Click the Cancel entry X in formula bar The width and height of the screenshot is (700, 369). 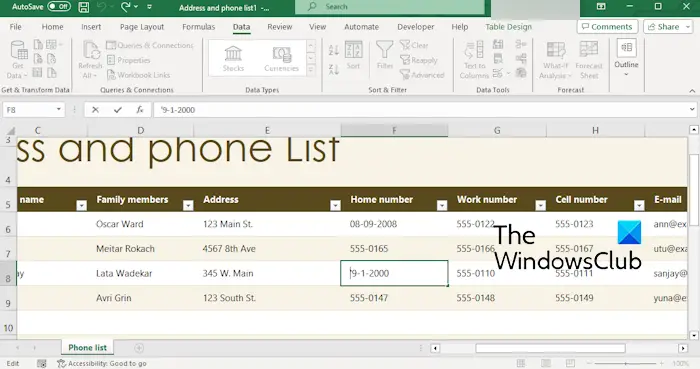(x=95, y=110)
